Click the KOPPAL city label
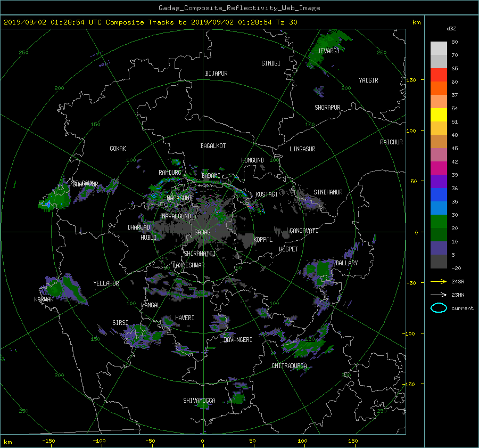479x448 pixels. pyautogui.click(x=263, y=240)
